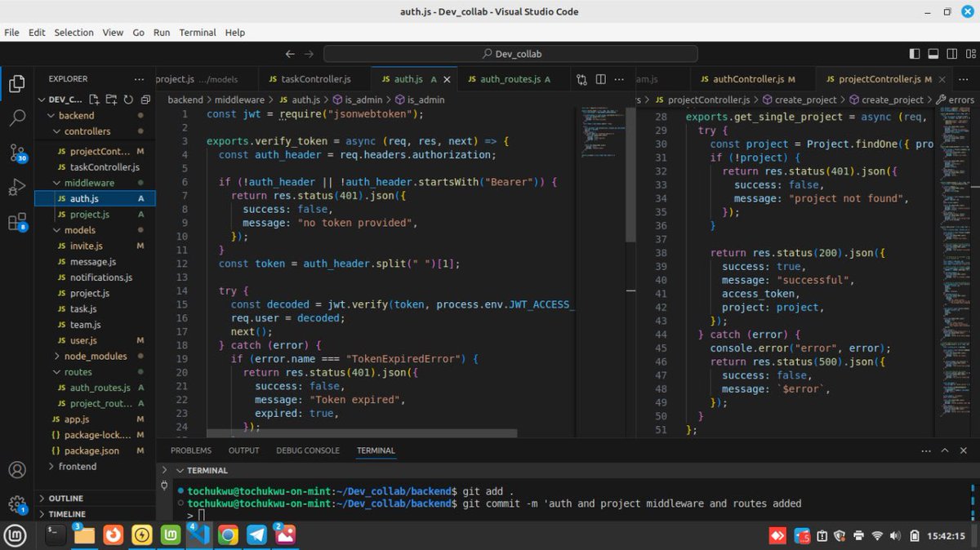Open more actions in left editor group
The image size is (980, 550).
click(x=618, y=79)
